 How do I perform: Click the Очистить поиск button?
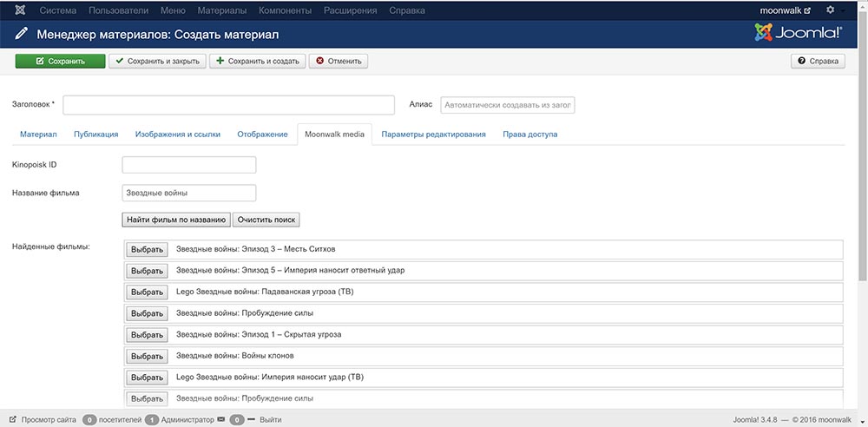(x=266, y=220)
